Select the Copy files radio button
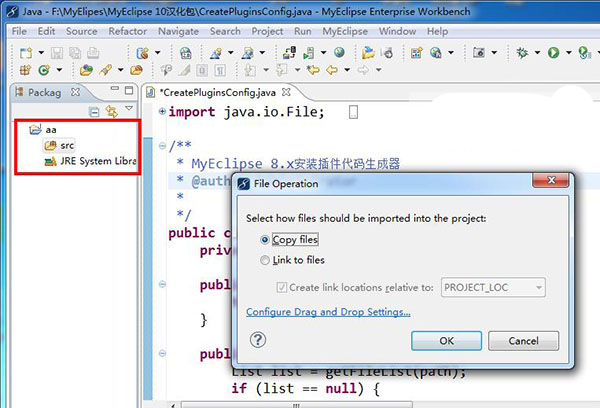The width and height of the screenshot is (600, 408). click(264, 240)
